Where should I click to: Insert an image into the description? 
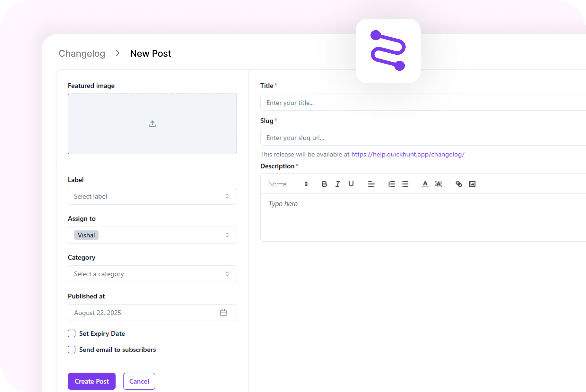(472, 184)
